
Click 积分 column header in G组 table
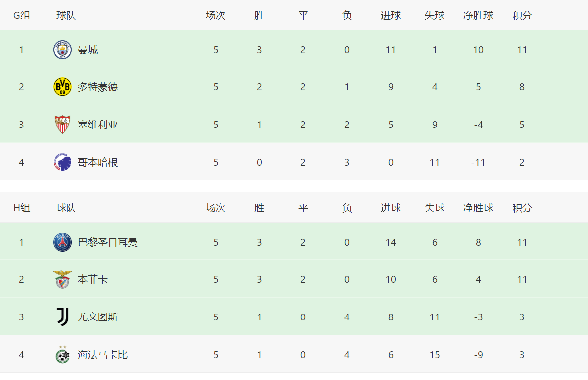point(522,15)
